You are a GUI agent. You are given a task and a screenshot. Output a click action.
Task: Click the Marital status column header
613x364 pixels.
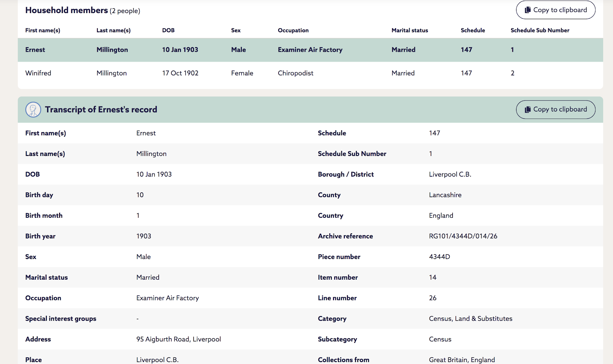(410, 30)
